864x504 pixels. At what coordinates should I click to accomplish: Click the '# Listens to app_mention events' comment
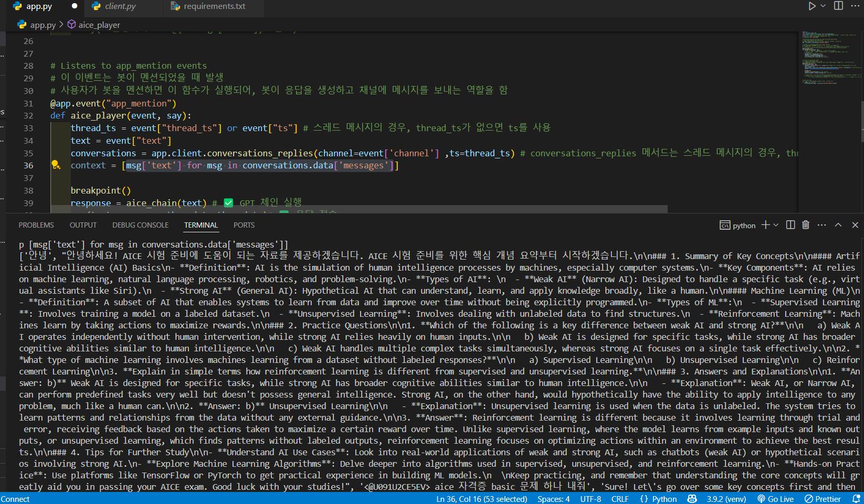tap(129, 66)
